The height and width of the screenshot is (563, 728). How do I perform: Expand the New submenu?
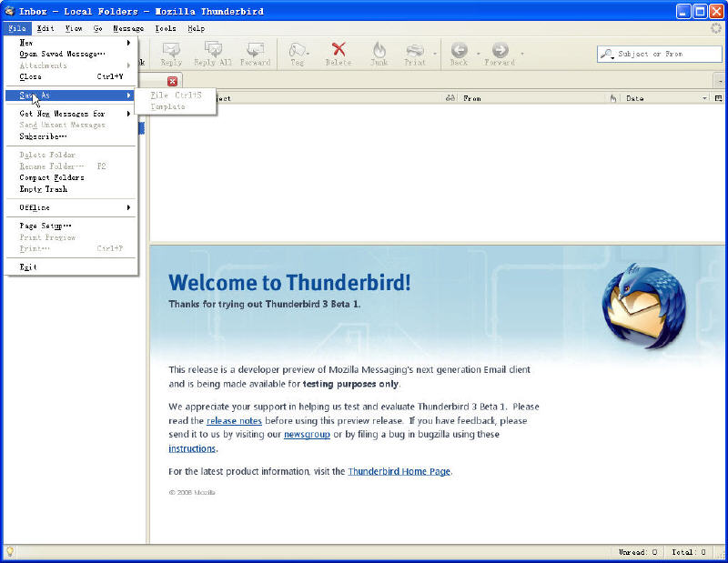coord(128,43)
